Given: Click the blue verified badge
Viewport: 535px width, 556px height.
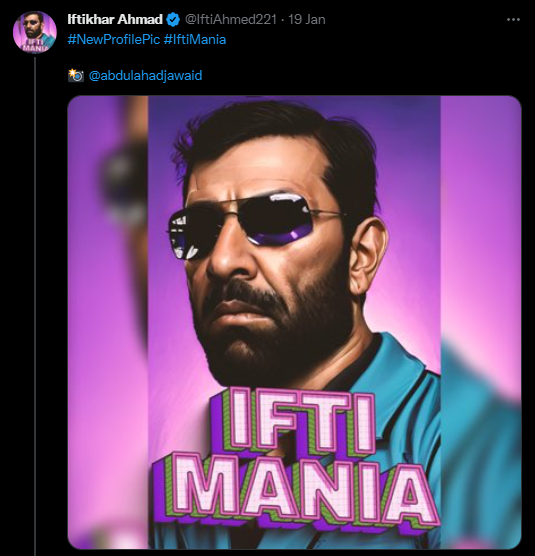Looking at the screenshot, I should 173,20.
